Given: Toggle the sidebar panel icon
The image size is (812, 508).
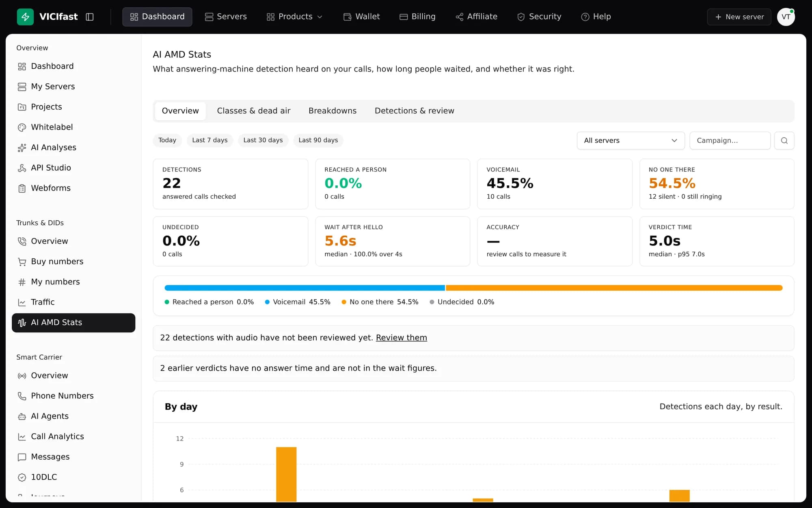Looking at the screenshot, I should [90, 17].
